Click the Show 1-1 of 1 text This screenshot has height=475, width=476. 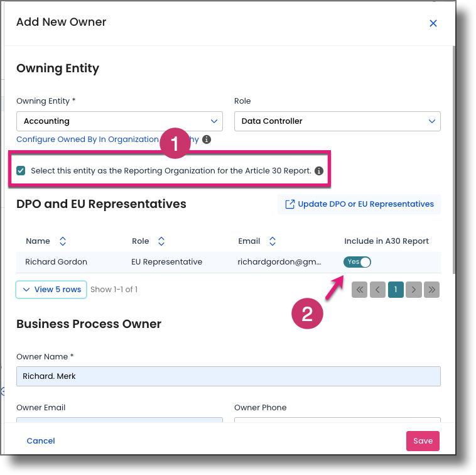point(114,290)
